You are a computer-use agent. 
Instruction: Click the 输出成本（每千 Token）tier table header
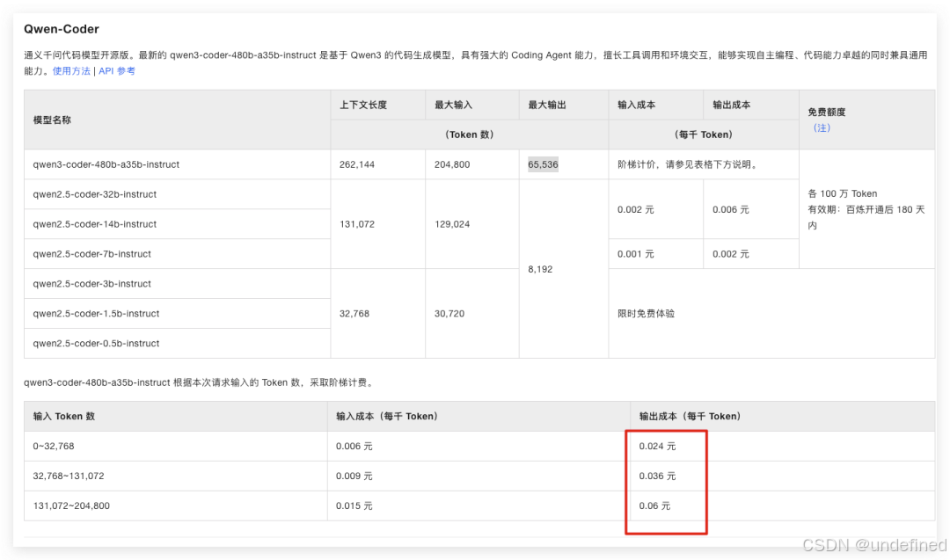point(690,416)
